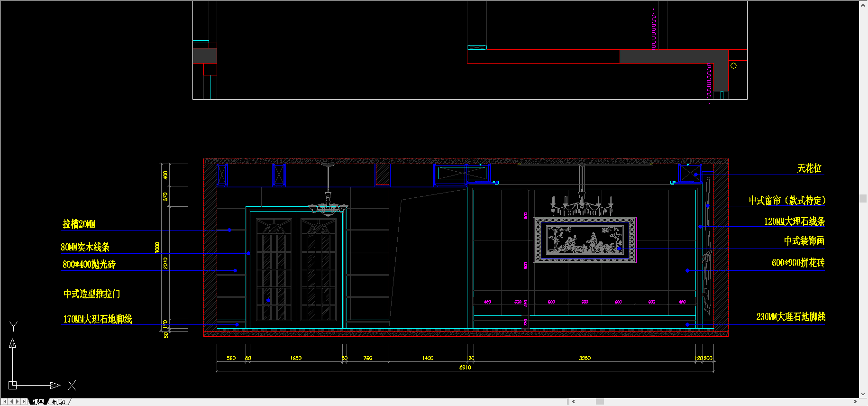Click the horizontal scrollbar thumb
This screenshot has height=406, width=868.
point(600,402)
